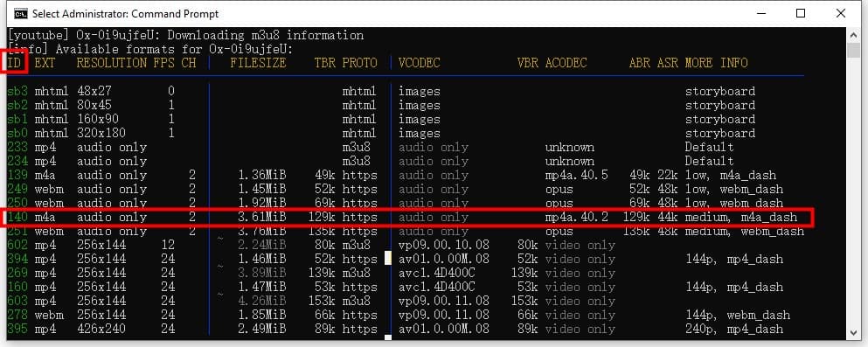Click format ID sb0
868x347 pixels.
pos(17,133)
